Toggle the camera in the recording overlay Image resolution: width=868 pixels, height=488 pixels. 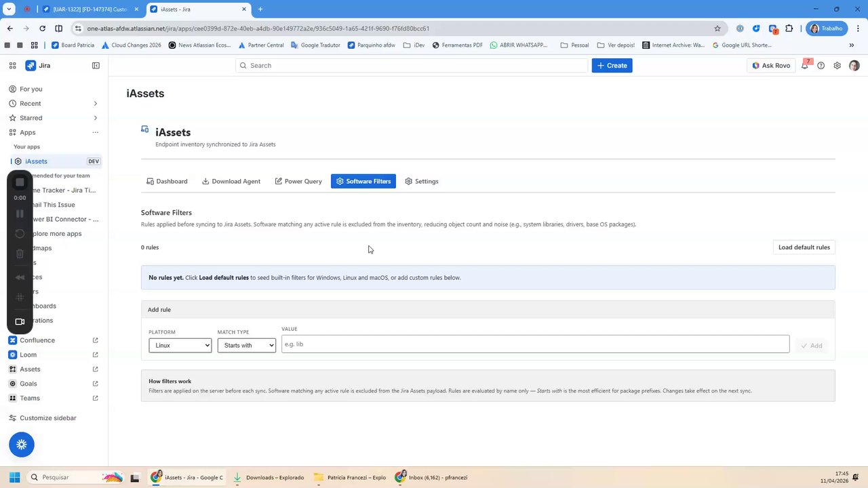click(x=20, y=321)
